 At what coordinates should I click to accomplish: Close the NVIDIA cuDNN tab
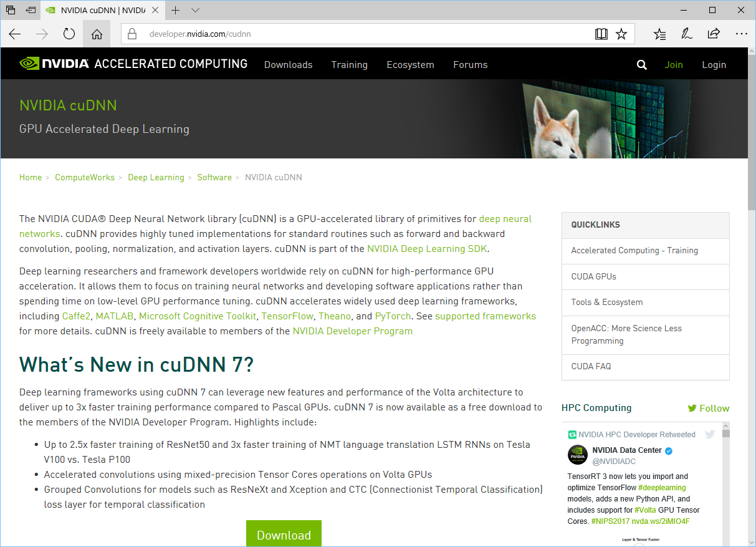point(154,11)
